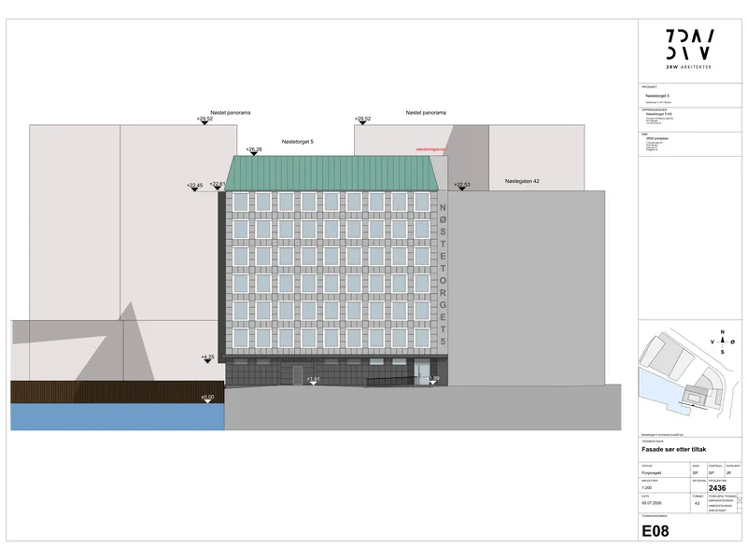
Task: Click the north arrow compass symbol
Action: coord(722,342)
